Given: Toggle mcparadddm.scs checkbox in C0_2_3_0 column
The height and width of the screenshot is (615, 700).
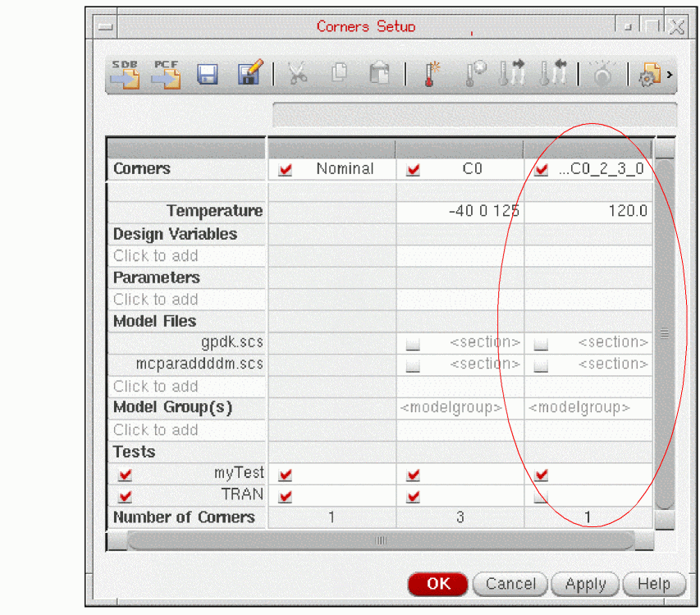Looking at the screenshot, I should pyautogui.click(x=541, y=365).
